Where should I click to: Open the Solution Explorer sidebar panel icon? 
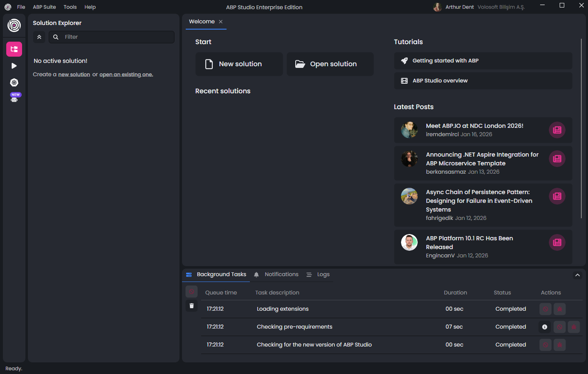click(14, 49)
